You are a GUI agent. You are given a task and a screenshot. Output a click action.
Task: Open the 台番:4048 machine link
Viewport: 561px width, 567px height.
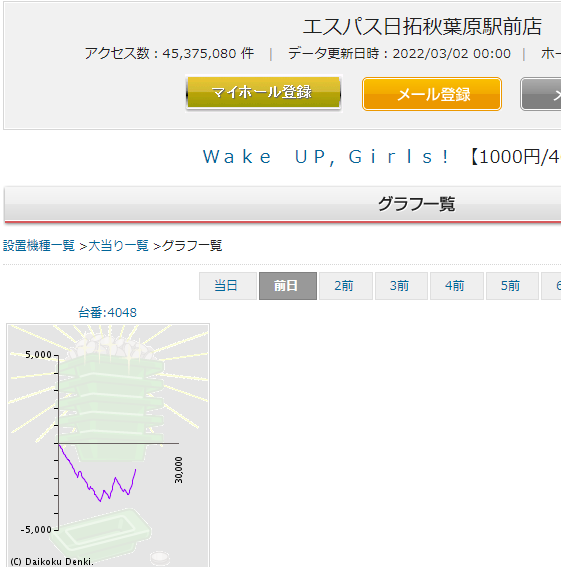[x=107, y=312]
